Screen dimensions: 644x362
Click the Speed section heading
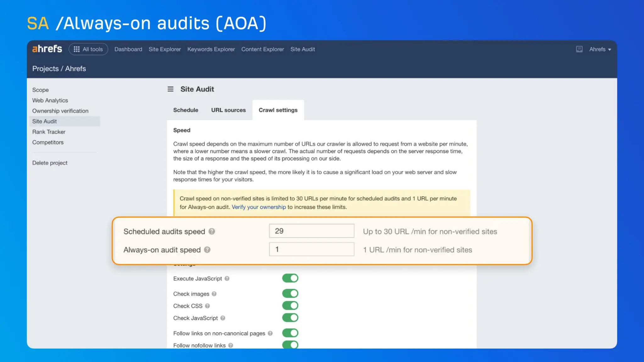182,130
